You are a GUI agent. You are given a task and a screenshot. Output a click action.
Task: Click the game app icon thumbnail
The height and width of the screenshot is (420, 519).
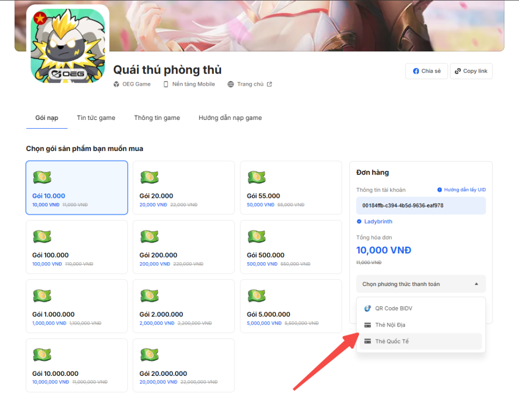[x=67, y=46]
